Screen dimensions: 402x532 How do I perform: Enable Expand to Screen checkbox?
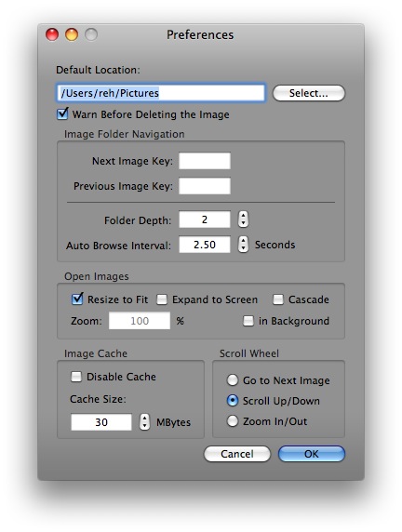pyautogui.click(x=162, y=299)
